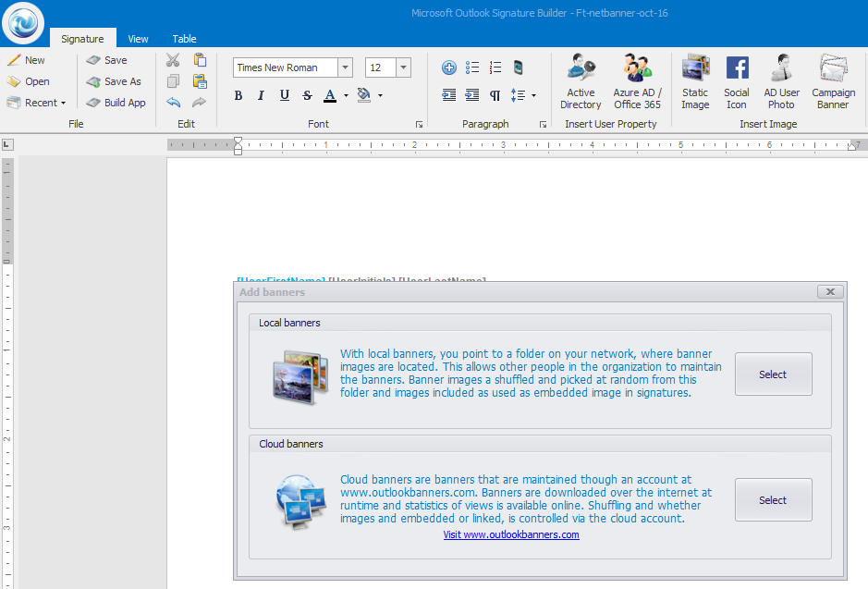Toggle Italic formatting
868x589 pixels.
(262, 95)
